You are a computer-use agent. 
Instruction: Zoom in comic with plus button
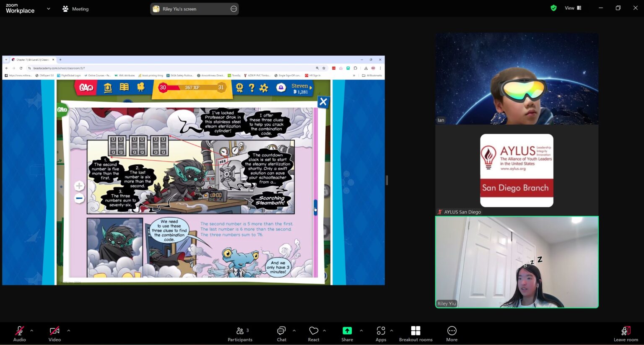[x=79, y=186]
